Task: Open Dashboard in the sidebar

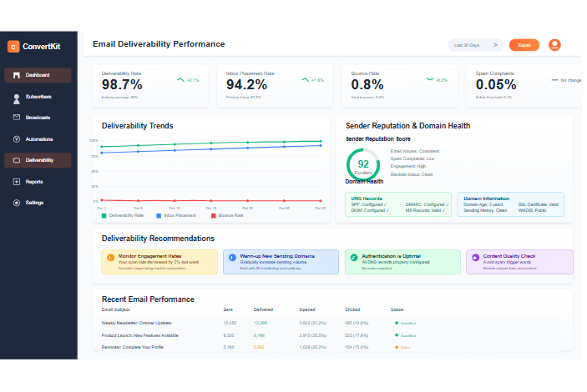Action: [x=38, y=75]
